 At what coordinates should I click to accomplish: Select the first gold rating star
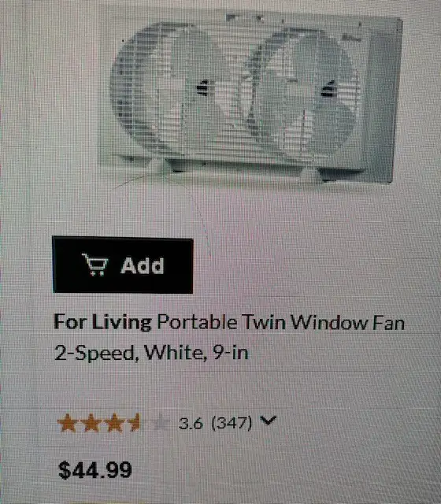tap(67, 423)
